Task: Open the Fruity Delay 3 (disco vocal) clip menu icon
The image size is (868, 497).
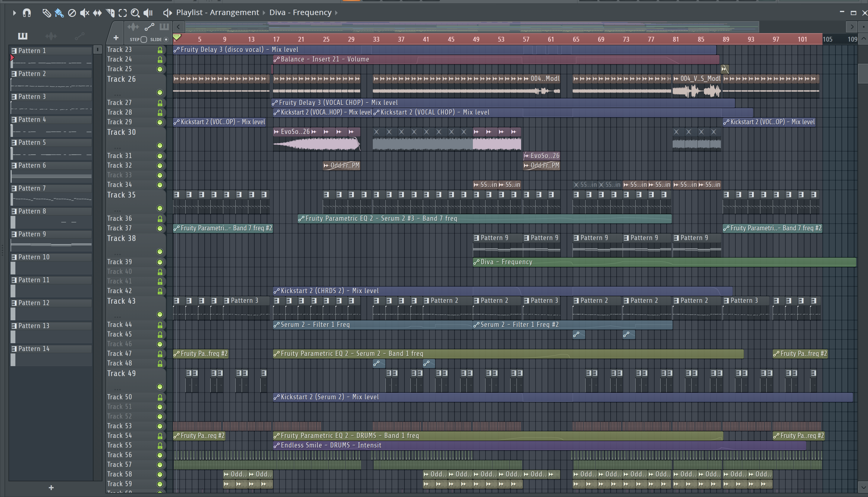Action: (x=176, y=50)
